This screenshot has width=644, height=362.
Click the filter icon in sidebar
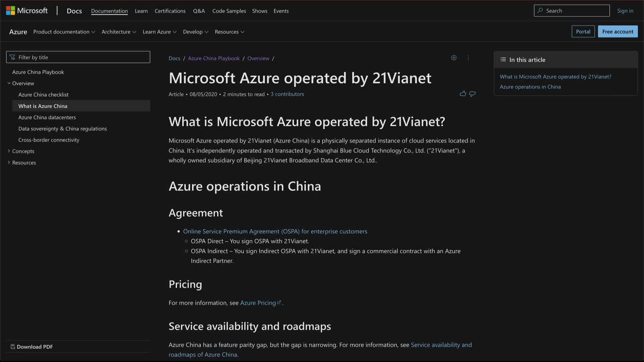point(12,57)
